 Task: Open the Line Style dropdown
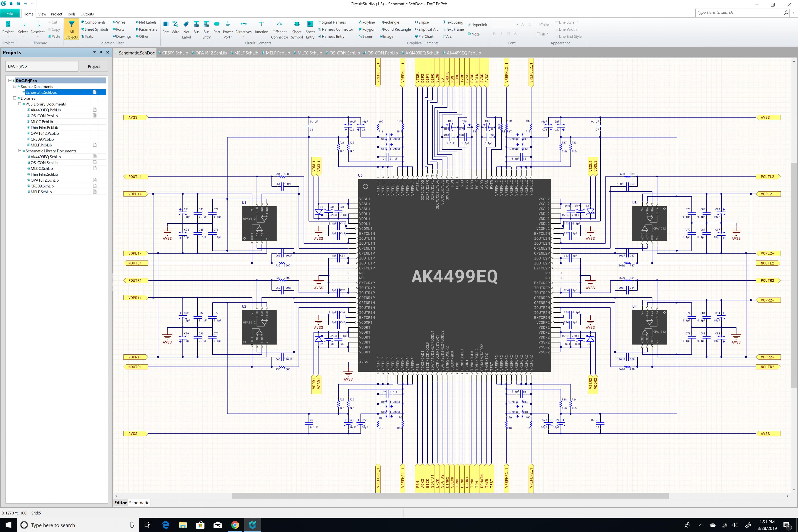[567, 22]
